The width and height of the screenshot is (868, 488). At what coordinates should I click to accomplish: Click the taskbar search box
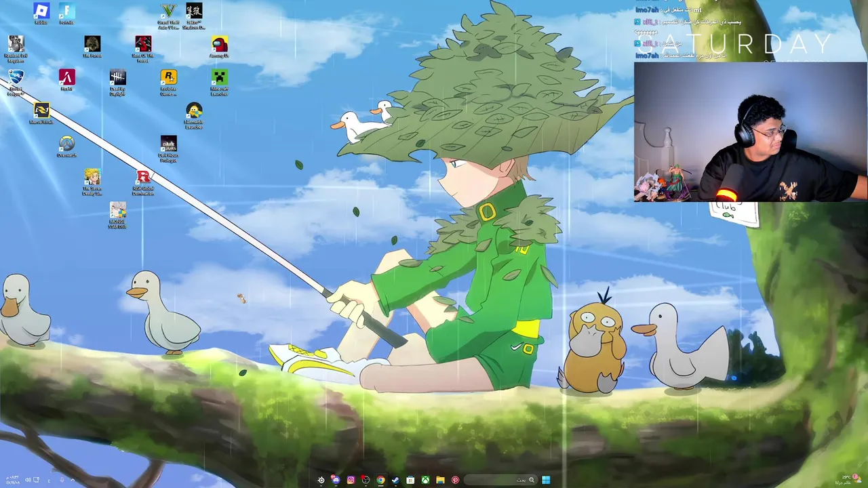pos(501,480)
